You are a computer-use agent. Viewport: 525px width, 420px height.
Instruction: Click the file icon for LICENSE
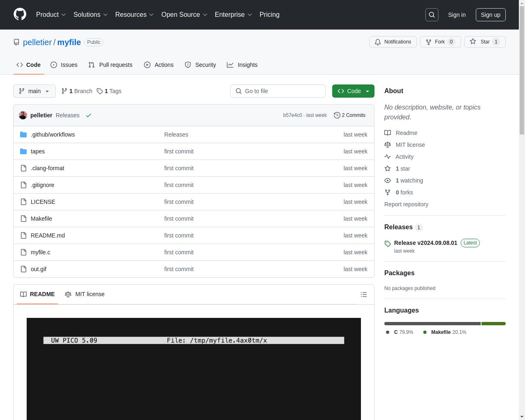[23, 202]
